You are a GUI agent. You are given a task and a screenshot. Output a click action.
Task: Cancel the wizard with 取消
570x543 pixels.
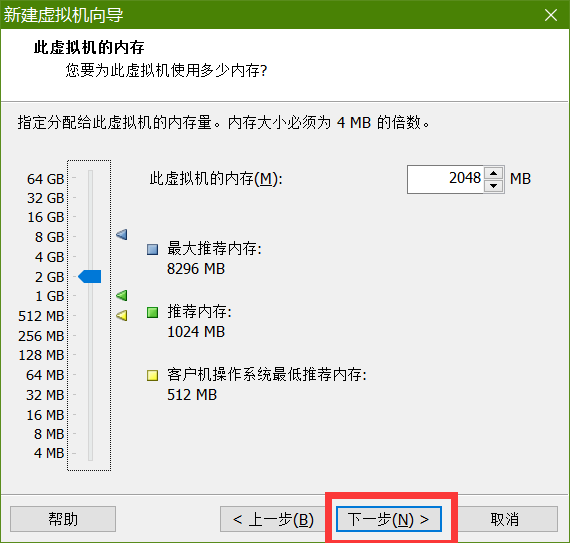(505, 519)
